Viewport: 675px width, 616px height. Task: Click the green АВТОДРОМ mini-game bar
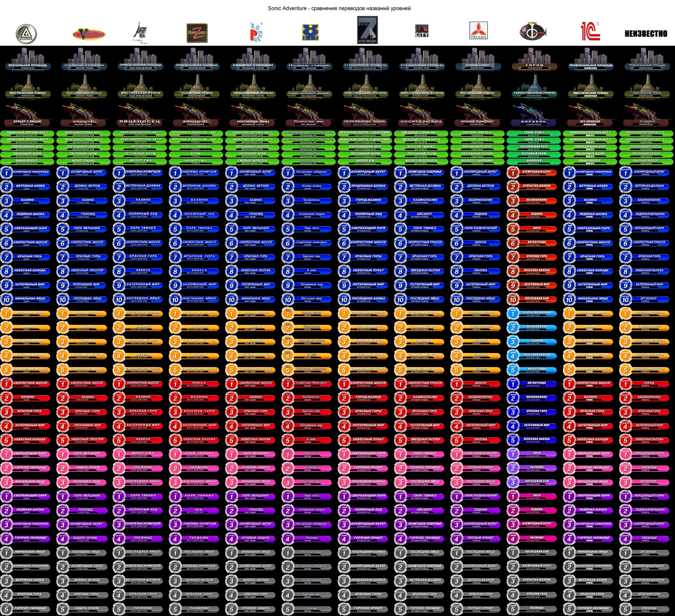[x=141, y=147]
